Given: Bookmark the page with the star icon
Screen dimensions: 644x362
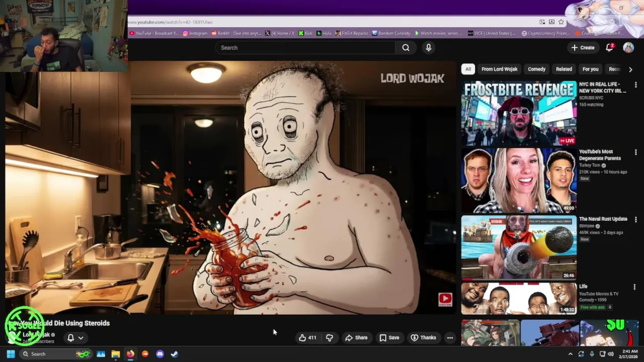Looking at the screenshot, I should (561, 22).
